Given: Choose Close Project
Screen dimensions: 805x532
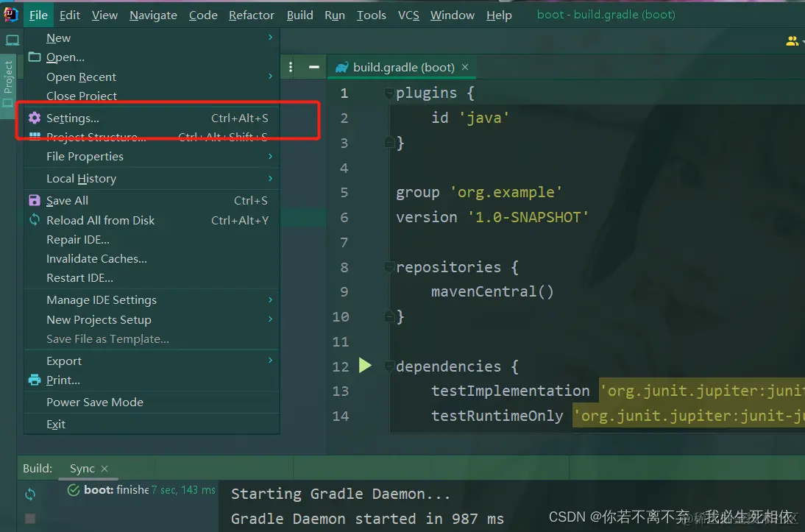Looking at the screenshot, I should 152,96.
